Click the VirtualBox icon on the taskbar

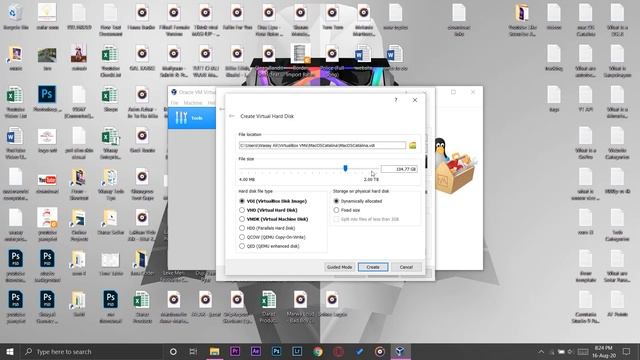click(400, 351)
